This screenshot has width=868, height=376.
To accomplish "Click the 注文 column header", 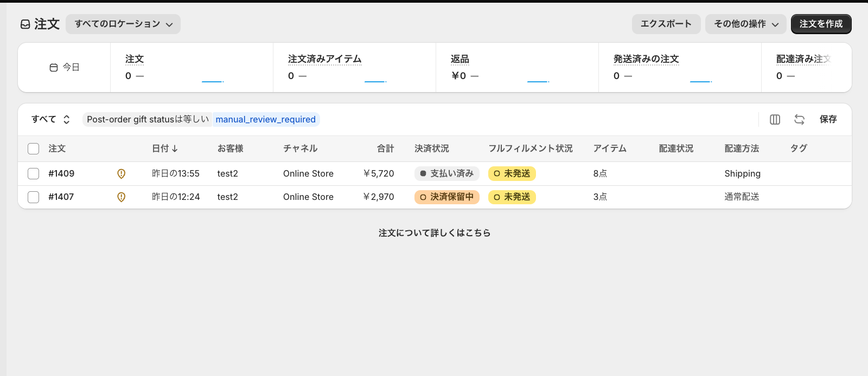I will tap(57, 148).
